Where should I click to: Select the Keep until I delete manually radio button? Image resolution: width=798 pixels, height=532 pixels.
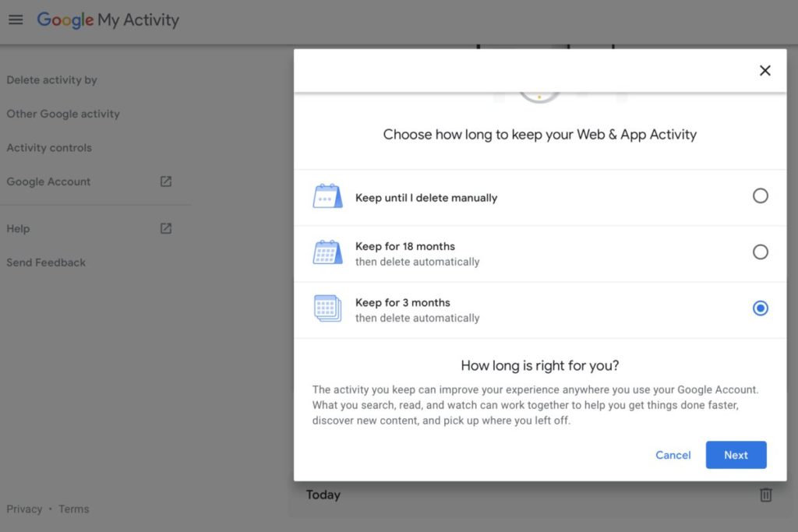click(x=760, y=196)
